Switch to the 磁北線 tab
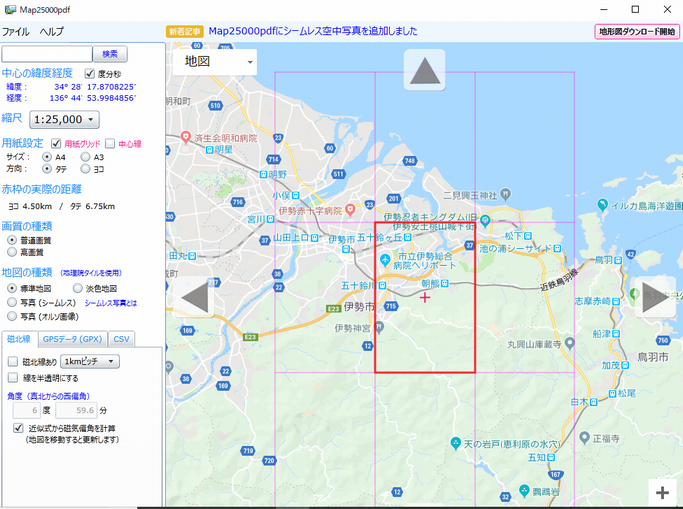 click(x=19, y=339)
